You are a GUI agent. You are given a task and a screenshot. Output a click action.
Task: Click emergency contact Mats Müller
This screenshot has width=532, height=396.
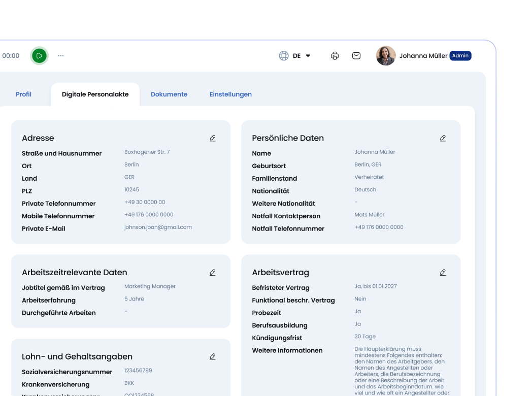click(370, 215)
